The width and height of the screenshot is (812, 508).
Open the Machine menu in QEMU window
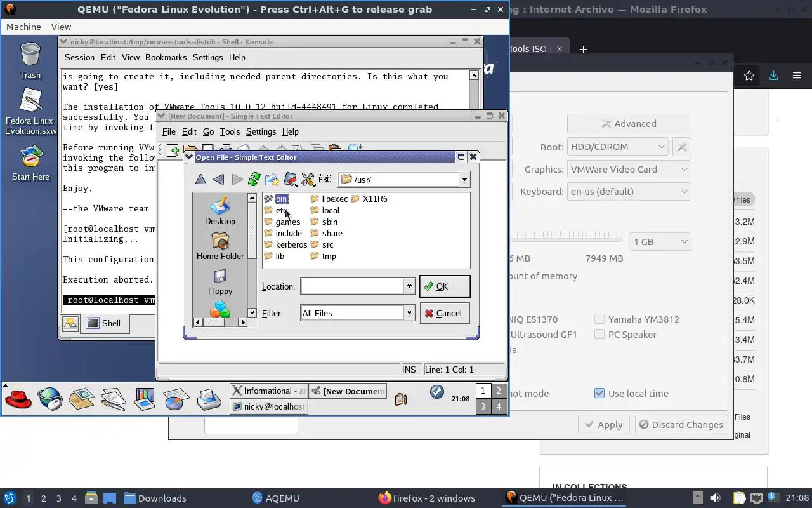click(23, 27)
